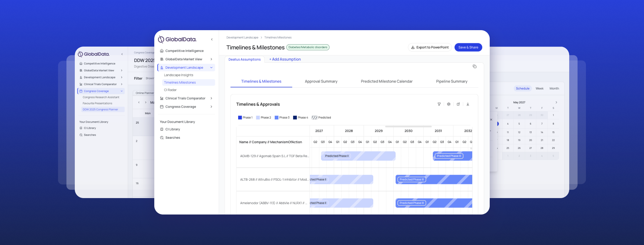The width and height of the screenshot is (644, 245).
Task: Click the CI Library icon in front window
Action: click(x=162, y=129)
